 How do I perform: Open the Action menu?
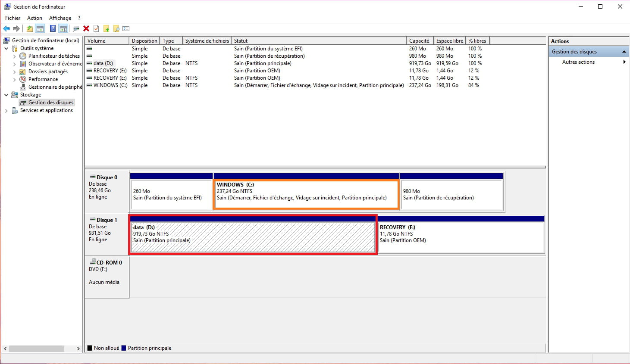coord(34,18)
